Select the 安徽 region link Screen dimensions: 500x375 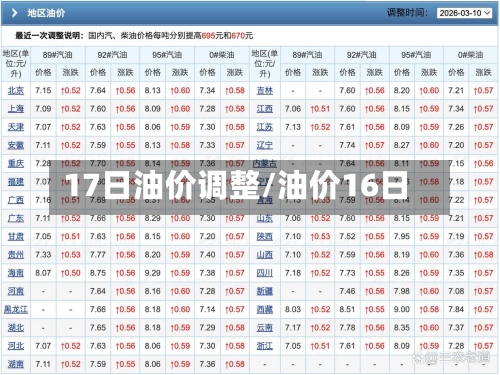pyautogui.click(x=16, y=145)
